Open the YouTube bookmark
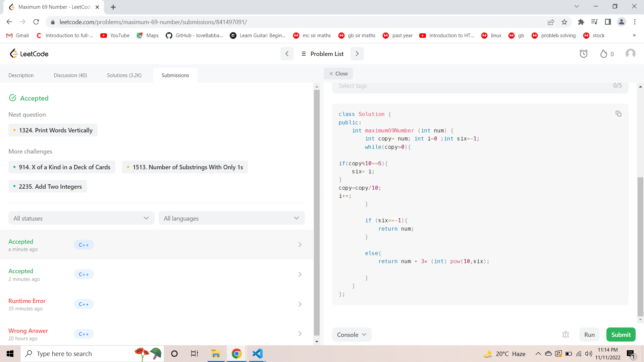Viewport: 644px width, 362px height. click(115, 35)
